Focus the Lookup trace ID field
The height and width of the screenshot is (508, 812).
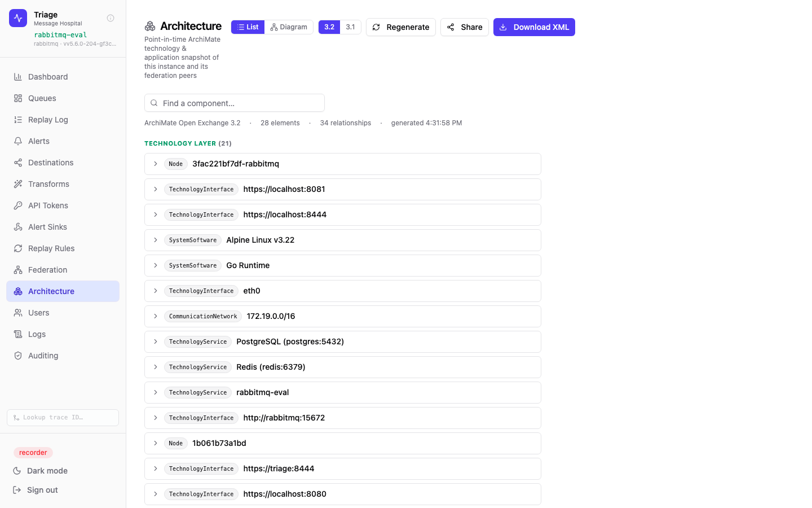click(x=63, y=418)
